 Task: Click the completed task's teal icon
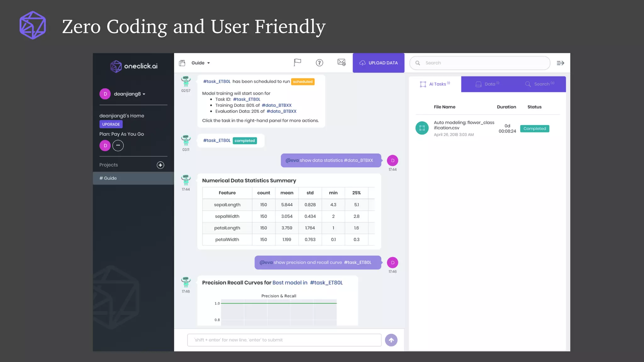(x=422, y=128)
